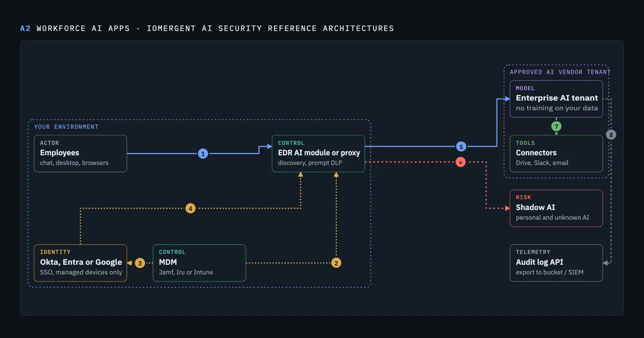Select the yellow step 3 badge
The height and width of the screenshot is (338, 644).
(x=140, y=263)
